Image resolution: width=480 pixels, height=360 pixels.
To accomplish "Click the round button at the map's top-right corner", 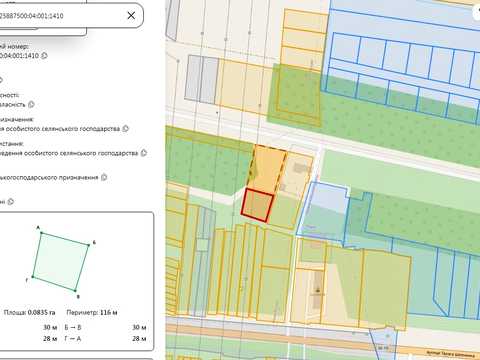I will (x=477, y=12).
